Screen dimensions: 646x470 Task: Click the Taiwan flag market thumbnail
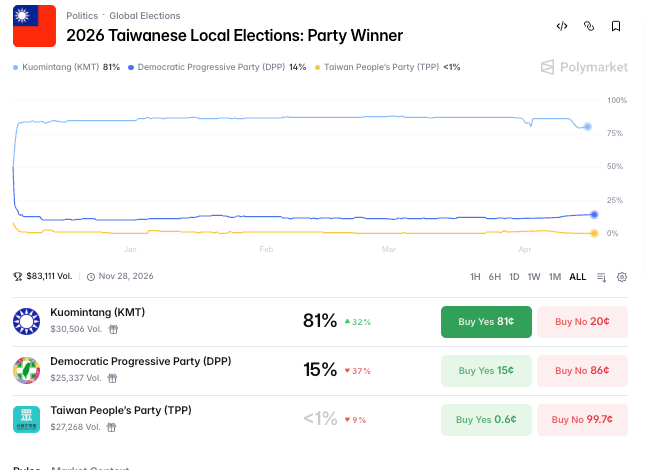[x=34, y=26]
